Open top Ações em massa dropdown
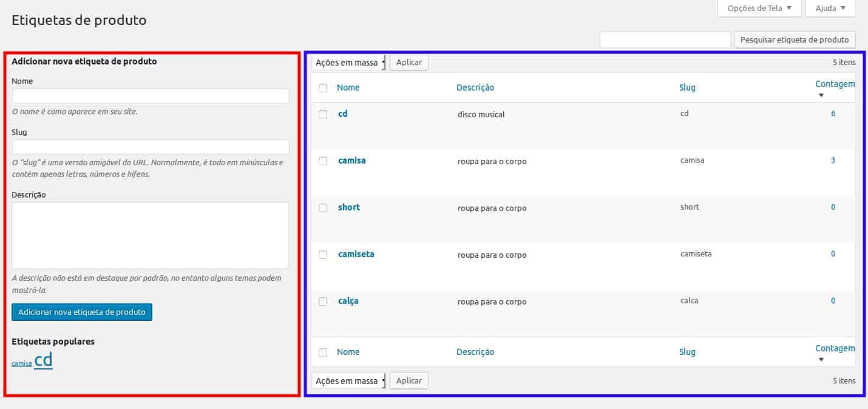Screen dimensions: 868x409 349,63
